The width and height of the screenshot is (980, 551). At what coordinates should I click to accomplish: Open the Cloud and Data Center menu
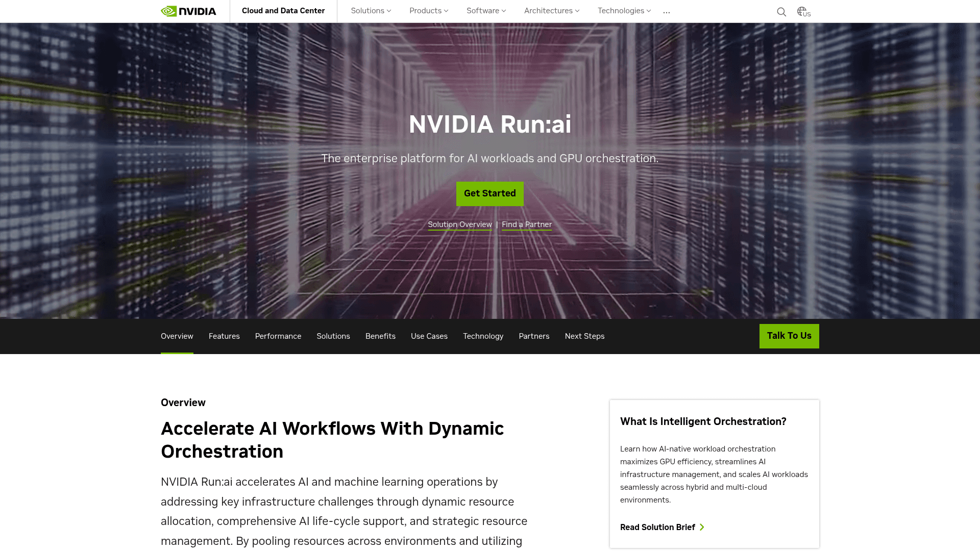point(284,10)
